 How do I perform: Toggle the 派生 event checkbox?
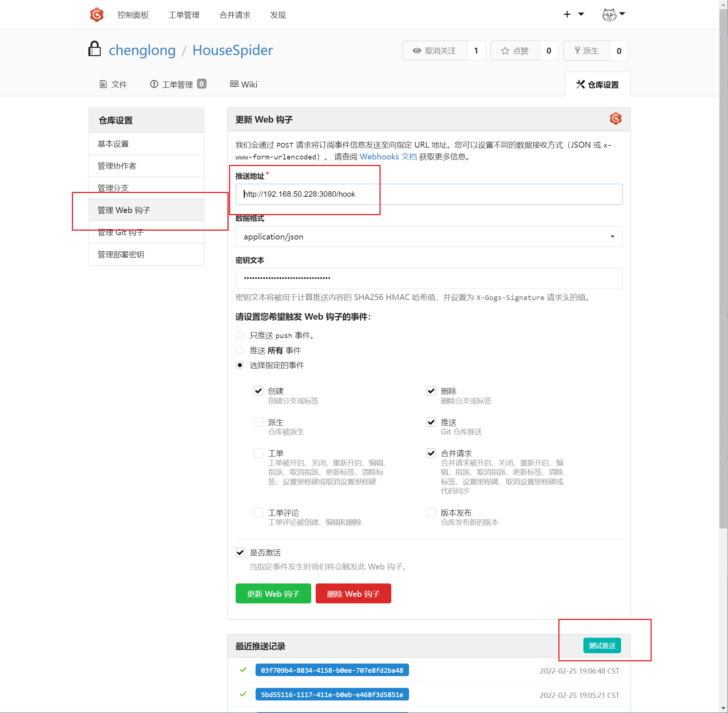pyautogui.click(x=259, y=422)
